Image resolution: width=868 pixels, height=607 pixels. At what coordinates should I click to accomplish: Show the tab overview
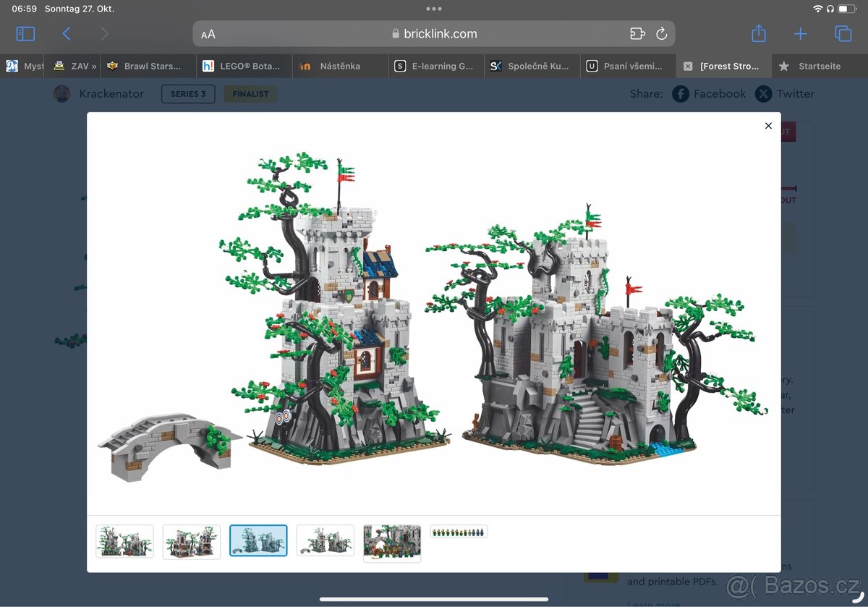(842, 33)
